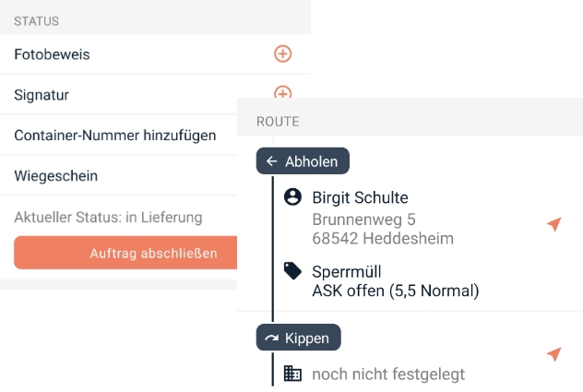Screen dimensions: 583x392
Task: Tap the navigation arrow for Kippen stop
Action: [553, 354]
